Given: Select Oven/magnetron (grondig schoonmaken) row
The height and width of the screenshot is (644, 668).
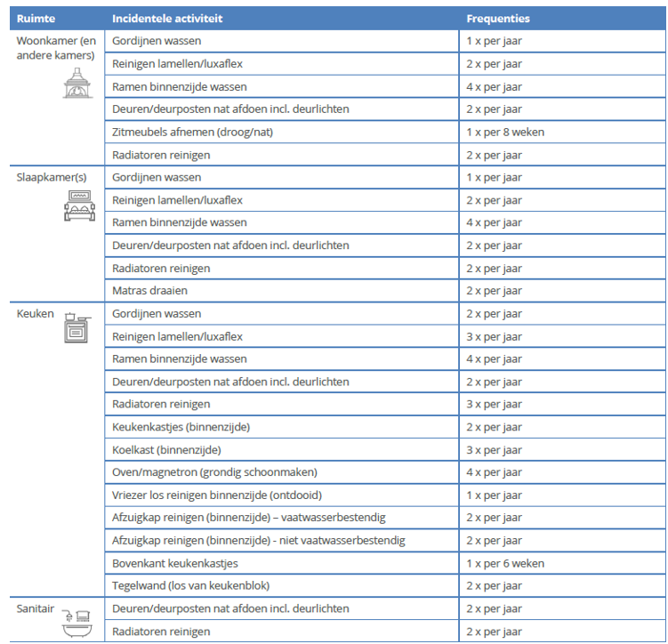Looking at the screenshot, I should click(x=214, y=472).
